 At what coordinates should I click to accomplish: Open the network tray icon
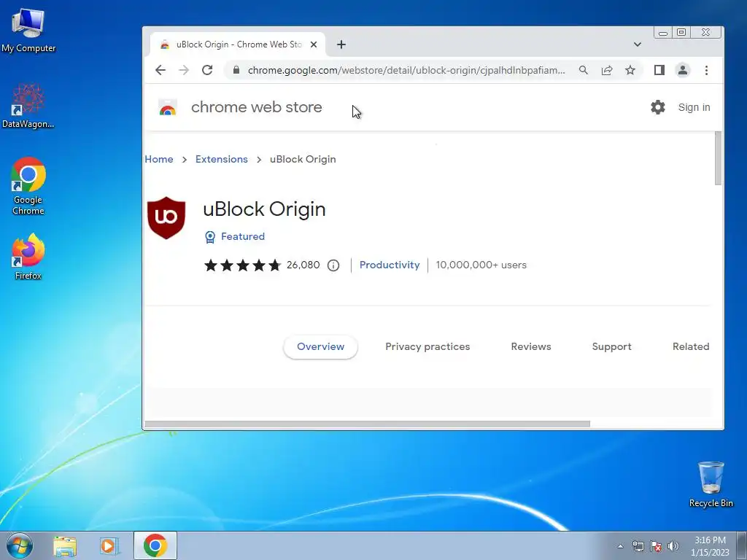[638, 546]
